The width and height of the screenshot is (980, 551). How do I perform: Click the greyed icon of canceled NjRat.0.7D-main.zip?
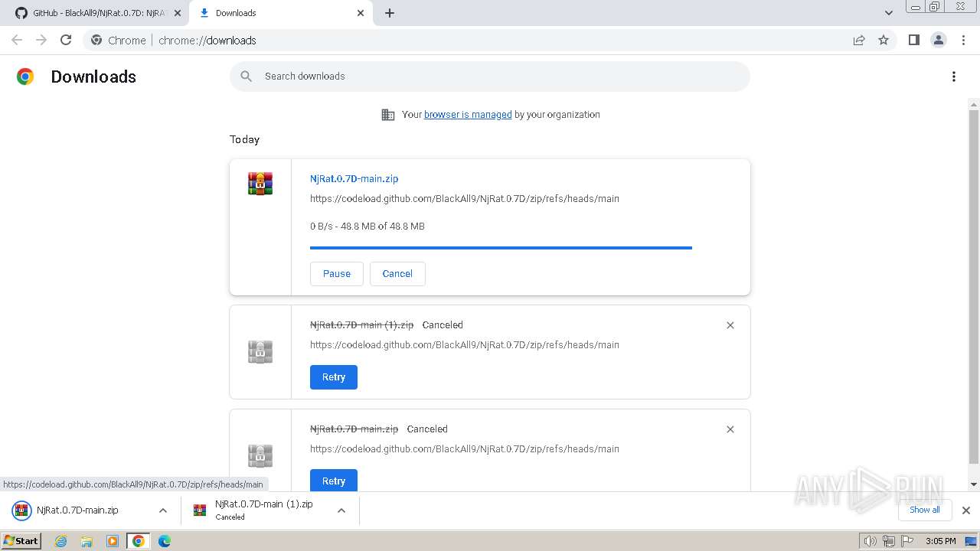260,456
